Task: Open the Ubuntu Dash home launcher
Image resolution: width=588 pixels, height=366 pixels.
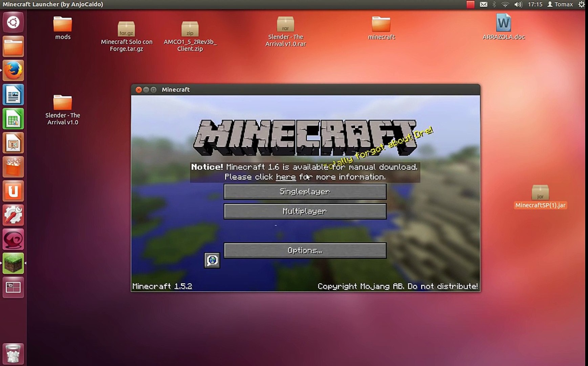Action: click(13, 22)
